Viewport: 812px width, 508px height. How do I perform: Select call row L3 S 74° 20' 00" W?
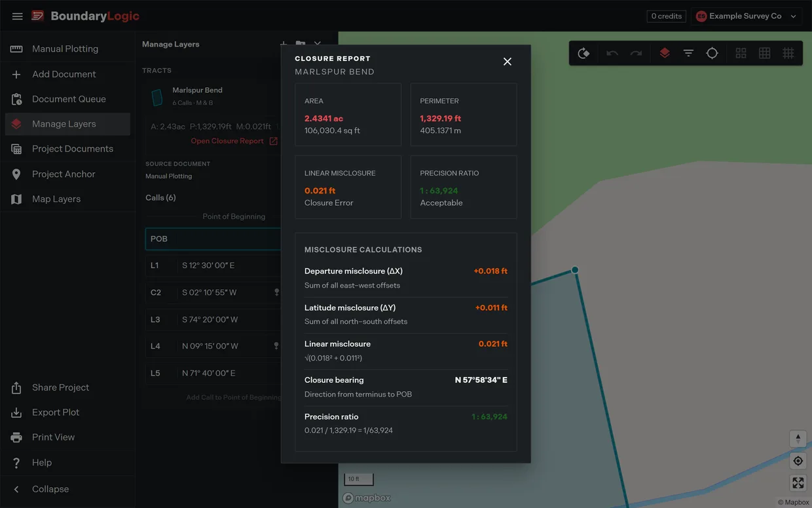[x=213, y=319]
